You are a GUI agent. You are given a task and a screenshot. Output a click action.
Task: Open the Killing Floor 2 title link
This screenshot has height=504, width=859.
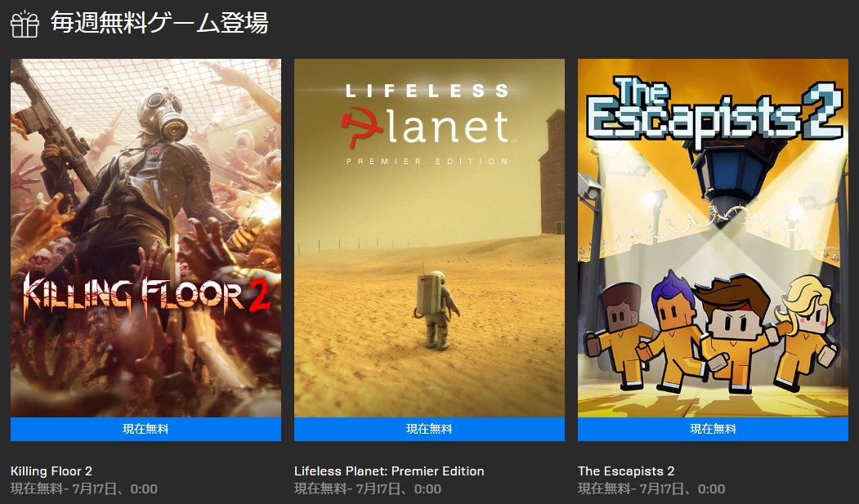pos(51,471)
